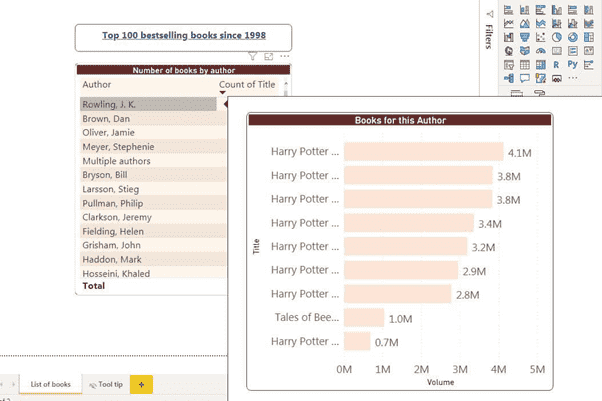The height and width of the screenshot is (401, 602).
Task: Select the KPI visual
Action: pyautogui.click(x=589, y=51)
